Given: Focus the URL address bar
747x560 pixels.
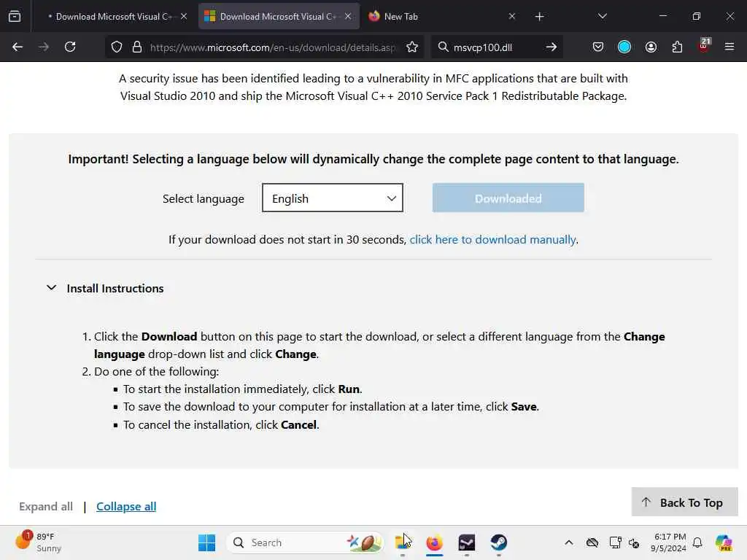Looking at the screenshot, I should 273,47.
